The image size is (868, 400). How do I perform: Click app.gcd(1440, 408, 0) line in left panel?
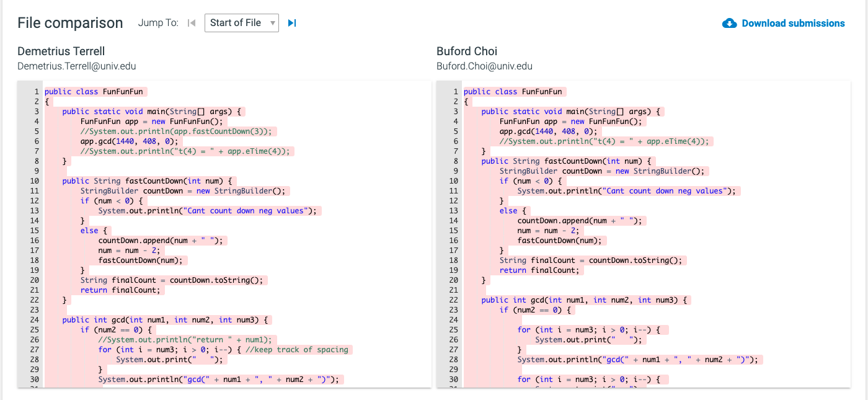click(x=129, y=141)
